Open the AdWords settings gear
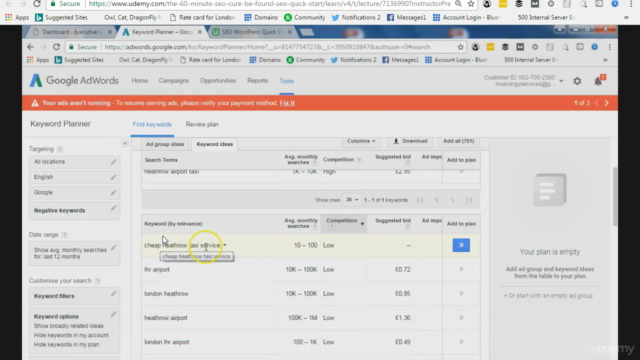 tap(577, 81)
